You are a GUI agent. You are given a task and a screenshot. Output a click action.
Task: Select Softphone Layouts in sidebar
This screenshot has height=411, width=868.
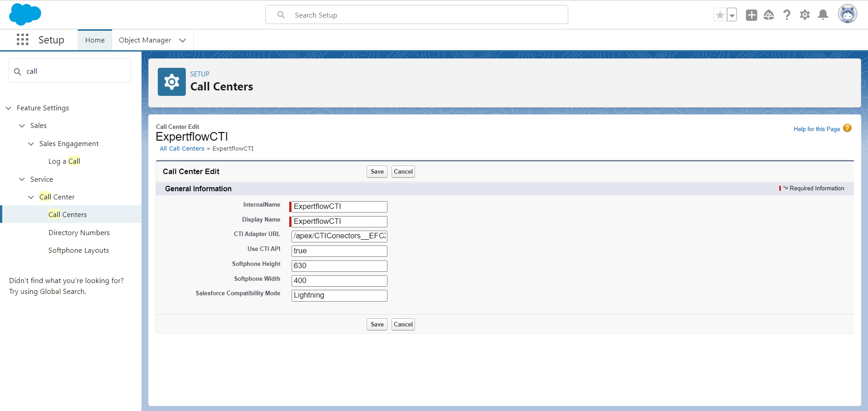(79, 250)
